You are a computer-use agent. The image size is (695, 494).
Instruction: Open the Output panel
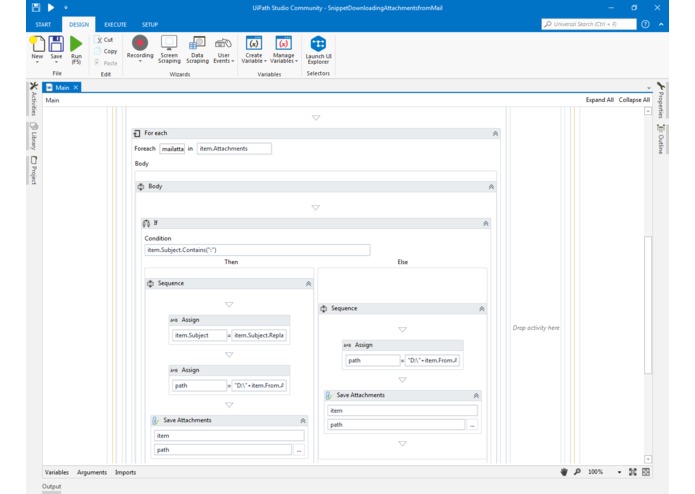(51, 486)
